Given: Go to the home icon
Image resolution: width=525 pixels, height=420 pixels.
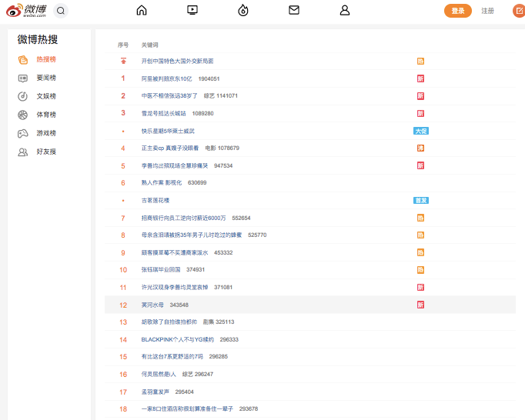Looking at the screenshot, I should tap(142, 10).
